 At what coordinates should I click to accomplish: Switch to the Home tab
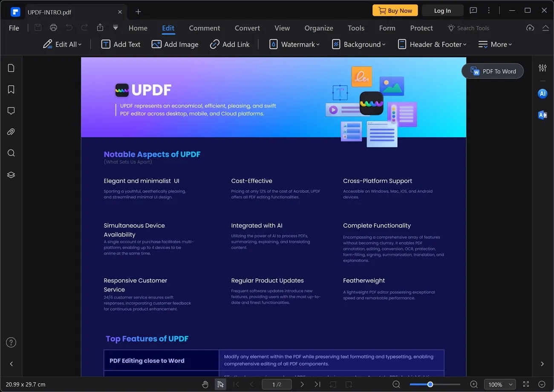pos(138,28)
